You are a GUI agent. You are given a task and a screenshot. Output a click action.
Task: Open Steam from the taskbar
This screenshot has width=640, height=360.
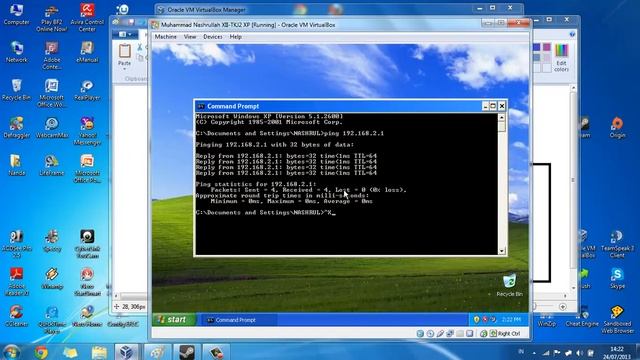click(x=187, y=352)
